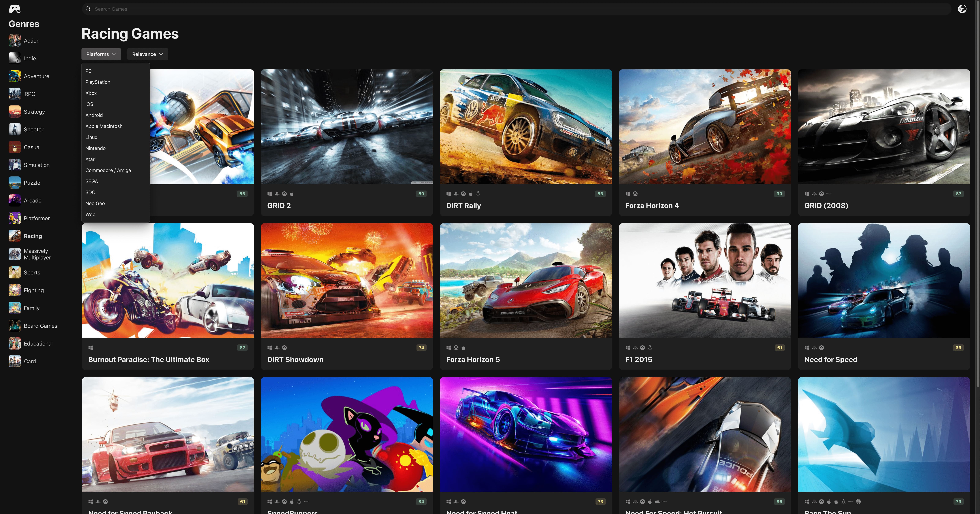Open the GRID (2008) cover image

coord(884,127)
